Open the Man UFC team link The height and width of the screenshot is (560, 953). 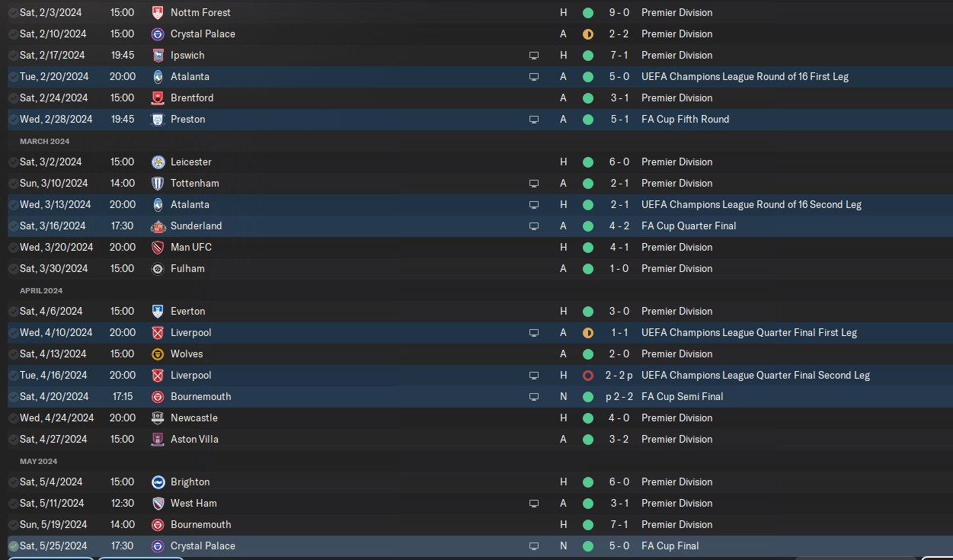191,248
